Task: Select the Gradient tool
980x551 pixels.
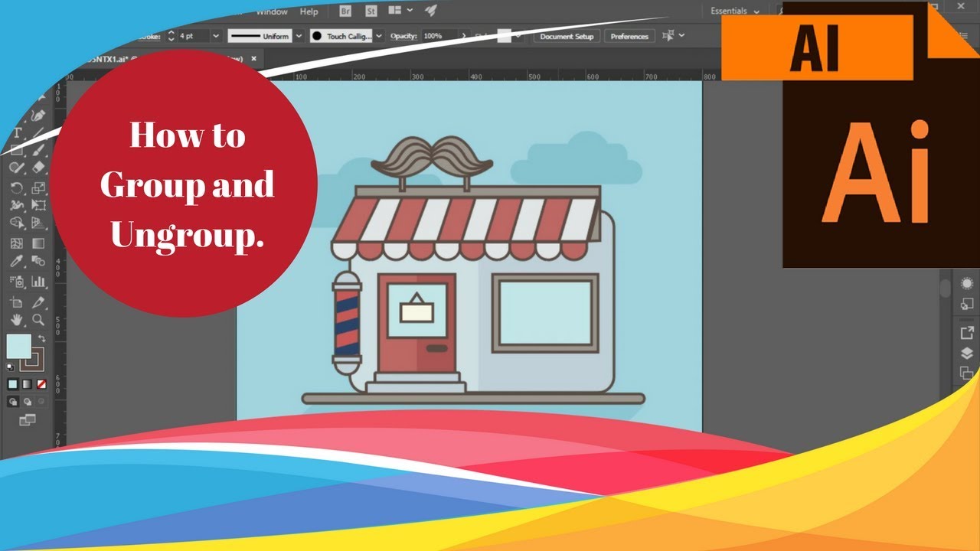Action: click(38, 244)
